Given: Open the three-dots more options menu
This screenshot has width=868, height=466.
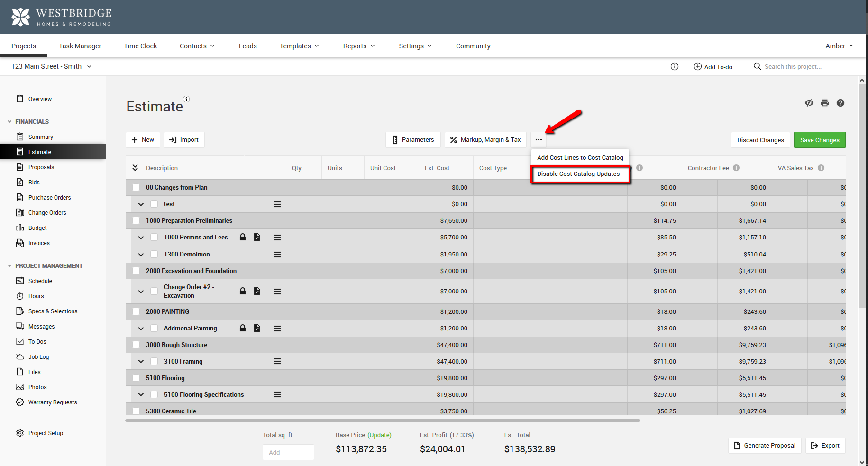Looking at the screenshot, I should (539, 140).
